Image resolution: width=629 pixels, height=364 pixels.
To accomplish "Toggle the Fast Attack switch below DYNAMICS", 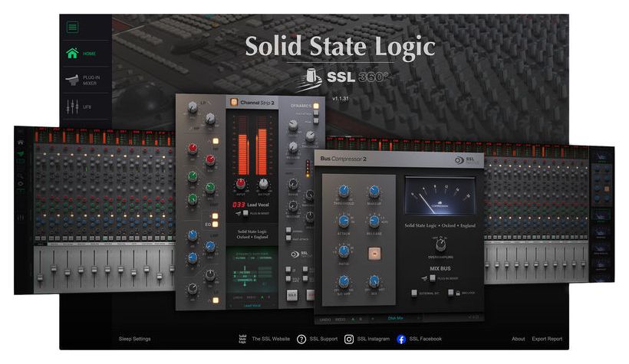I will point(316,114).
